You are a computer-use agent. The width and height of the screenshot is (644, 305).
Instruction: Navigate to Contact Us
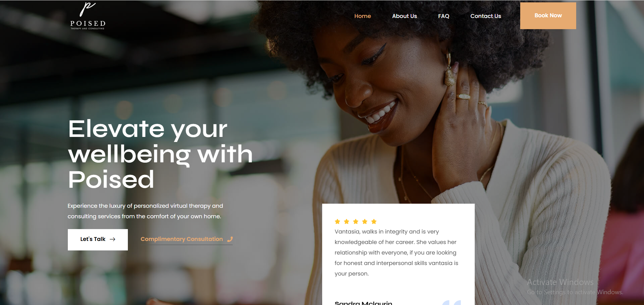coord(486,16)
